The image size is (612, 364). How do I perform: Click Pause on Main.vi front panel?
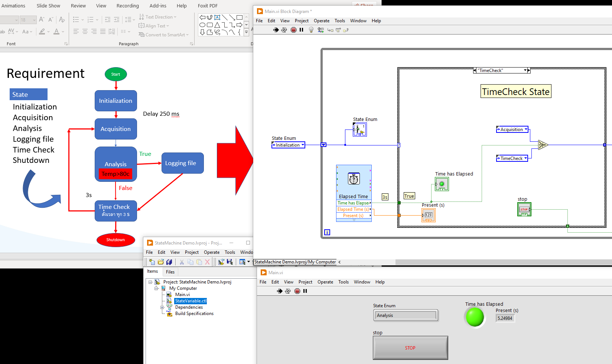305,291
